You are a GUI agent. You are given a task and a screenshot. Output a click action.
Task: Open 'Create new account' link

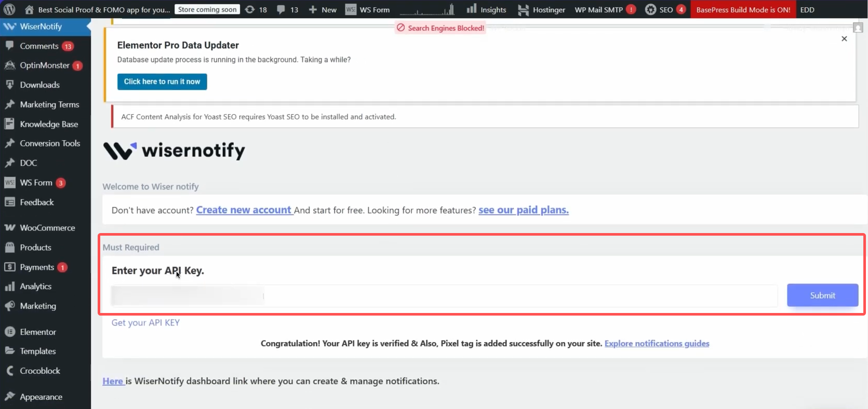pos(244,210)
